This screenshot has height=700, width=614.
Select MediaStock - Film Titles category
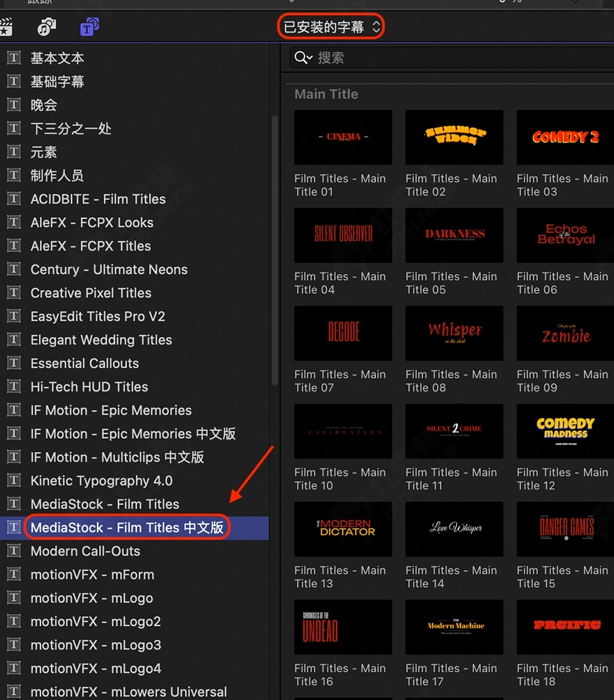point(134,504)
